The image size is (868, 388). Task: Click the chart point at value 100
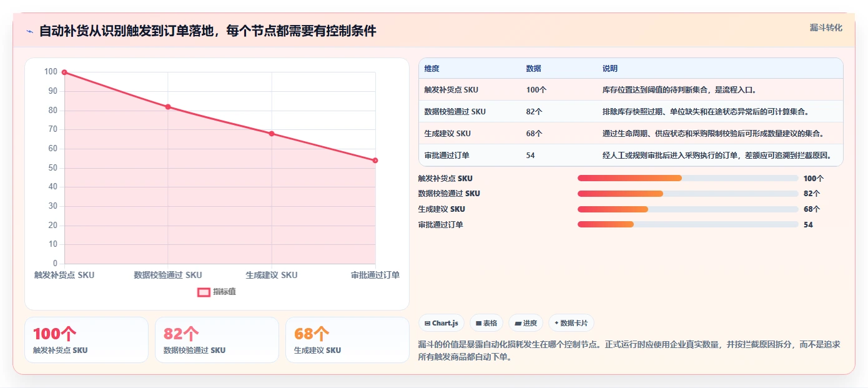click(64, 72)
